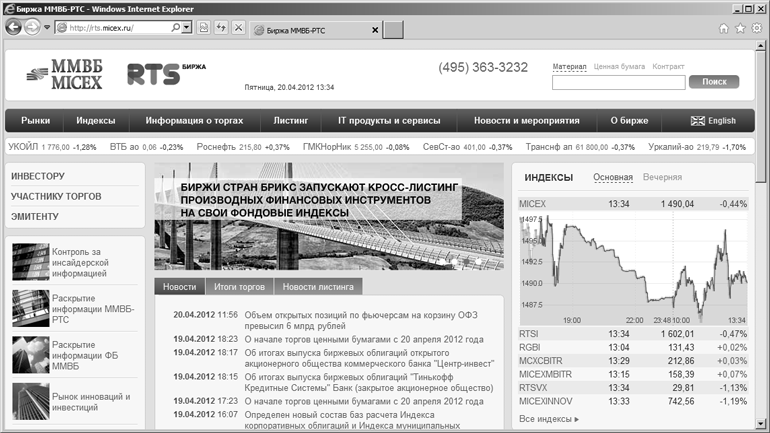Viewport: 770px width, 433px height.
Task: Click the Поиск search button
Action: tap(714, 82)
